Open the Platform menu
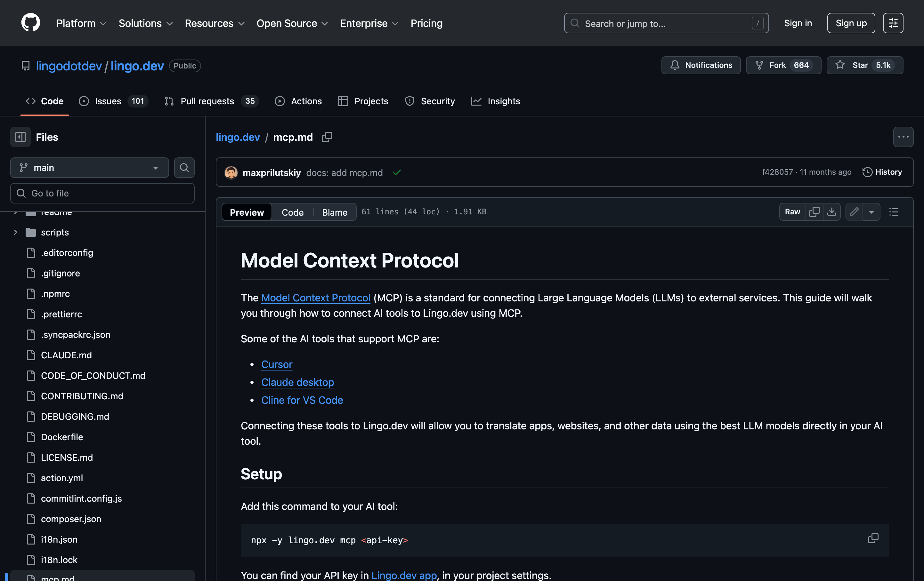The width and height of the screenshot is (924, 581). coord(81,23)
